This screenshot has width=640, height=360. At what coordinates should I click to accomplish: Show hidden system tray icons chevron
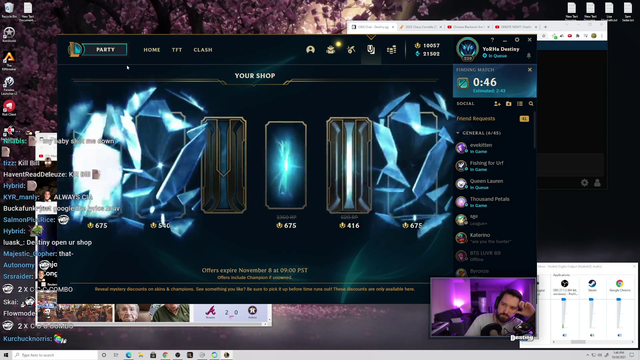click(x=588, y=355)
